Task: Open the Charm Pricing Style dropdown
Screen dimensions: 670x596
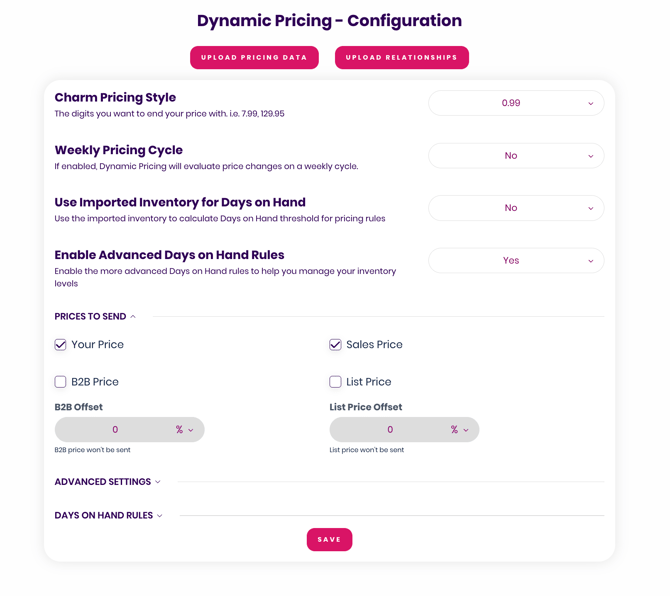Action: [x=515, y=103]
